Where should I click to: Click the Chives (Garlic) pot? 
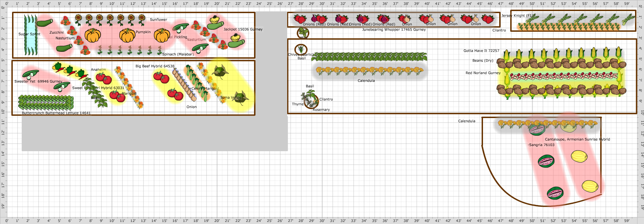(301, 49)
